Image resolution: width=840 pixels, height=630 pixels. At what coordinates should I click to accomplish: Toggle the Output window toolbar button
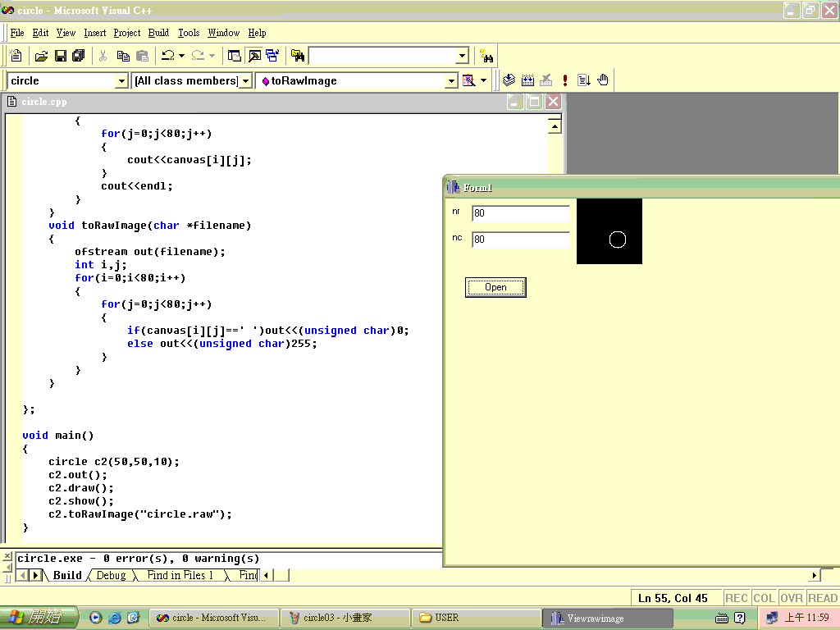pos(254,56)
